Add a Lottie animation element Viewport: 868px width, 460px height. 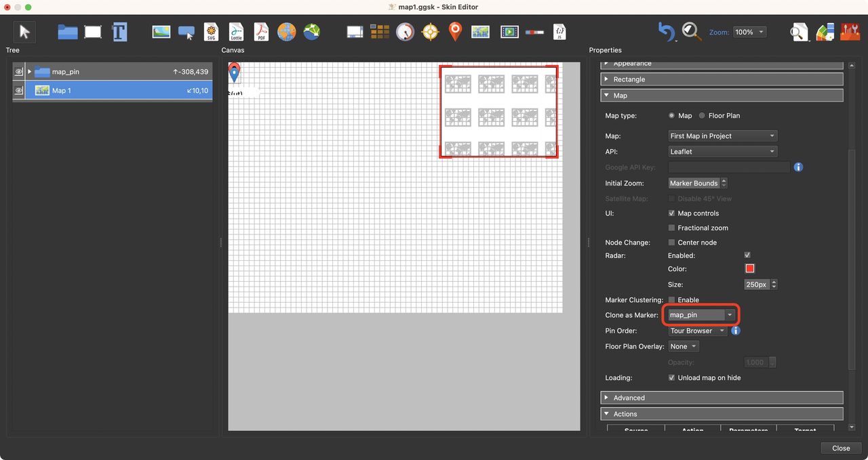(x=236, y=31)
